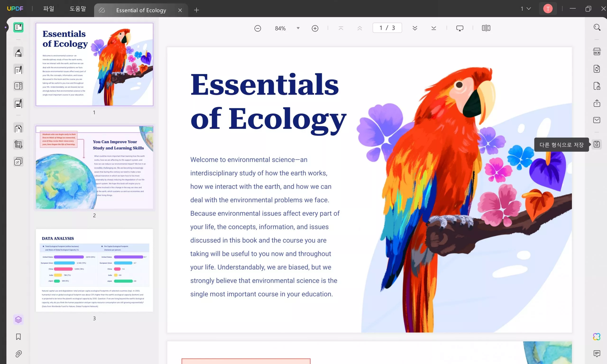Open the Reader mode icon in left sidebar
Image resolution: width=607 pixels, height=364 pixels.
[18, 27]
